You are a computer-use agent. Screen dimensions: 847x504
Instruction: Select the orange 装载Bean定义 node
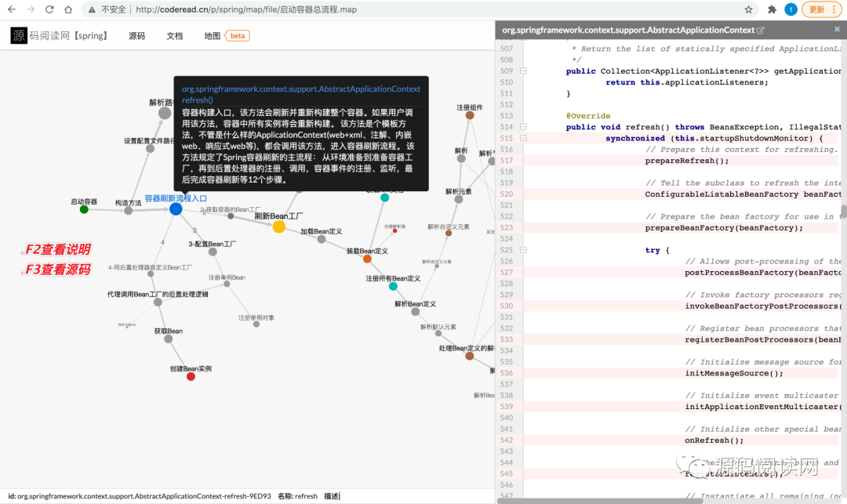click(x=367, y=259)
